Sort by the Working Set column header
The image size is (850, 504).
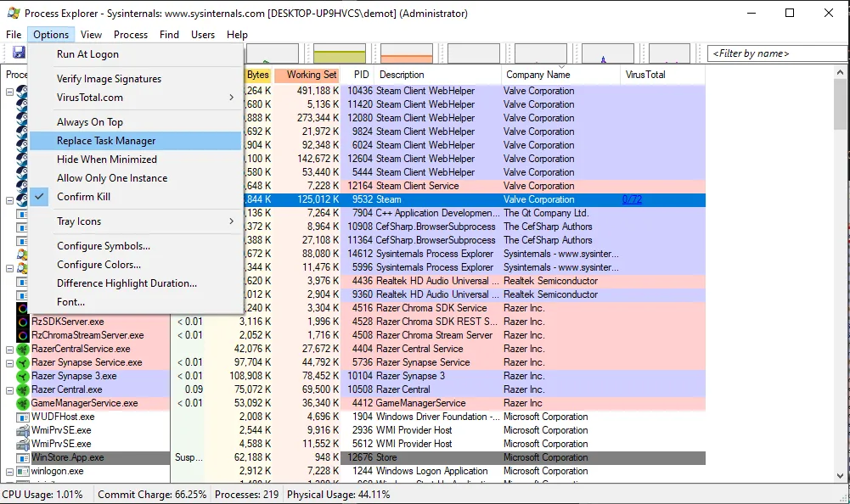pyautogui.click(x=307, y=75)
